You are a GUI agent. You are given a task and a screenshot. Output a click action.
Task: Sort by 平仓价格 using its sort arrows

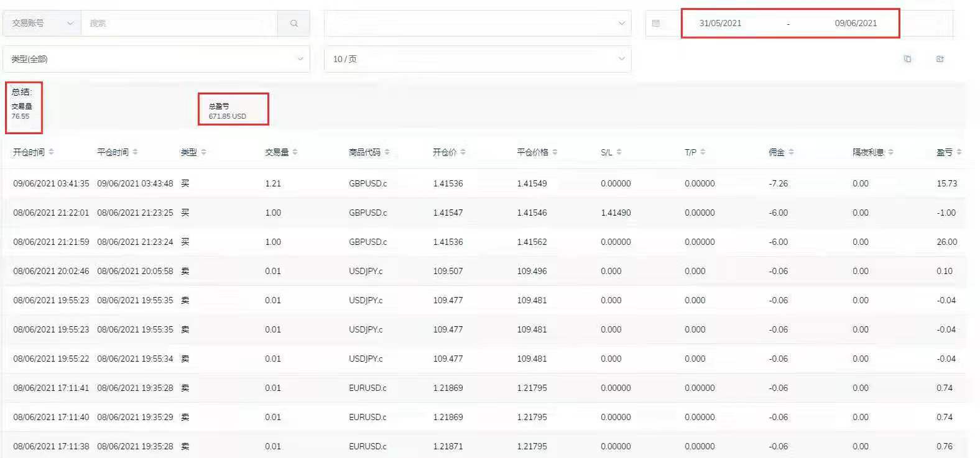(x=555, y=152)
